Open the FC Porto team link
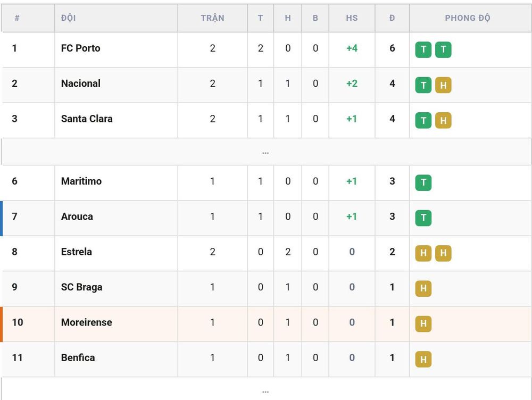Image resolution: width=532 pixels, height=400 pixels. (x=81, y=48)
